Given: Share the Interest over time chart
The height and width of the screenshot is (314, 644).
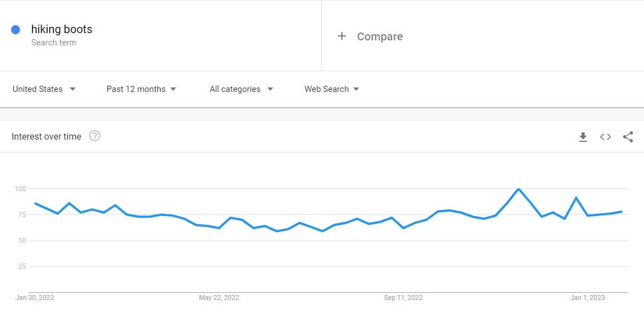Looking at the screenshot, I should [628, 137].
